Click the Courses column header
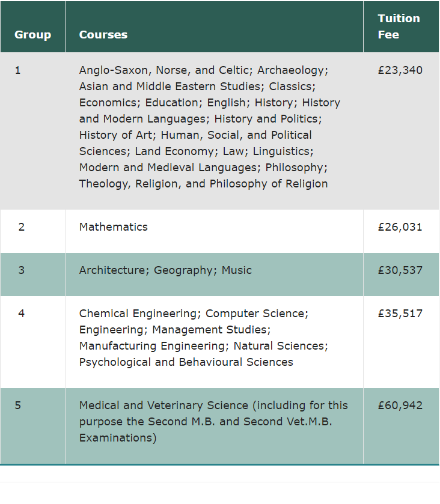 (103, 35)
